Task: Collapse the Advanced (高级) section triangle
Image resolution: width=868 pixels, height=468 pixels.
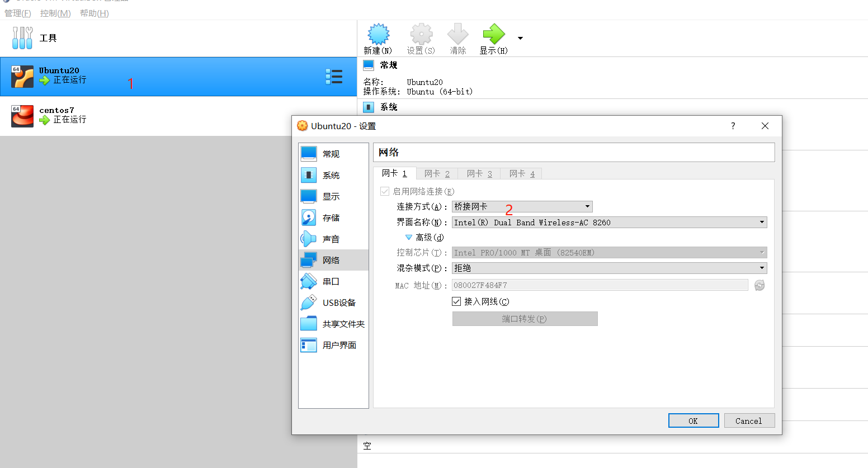Action: pyautogui.click(x=409, y=237)
